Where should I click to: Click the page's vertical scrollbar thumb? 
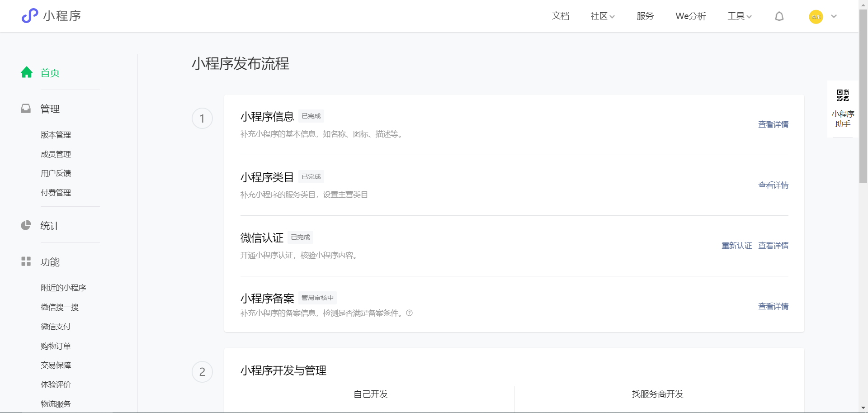click(863, 96)
